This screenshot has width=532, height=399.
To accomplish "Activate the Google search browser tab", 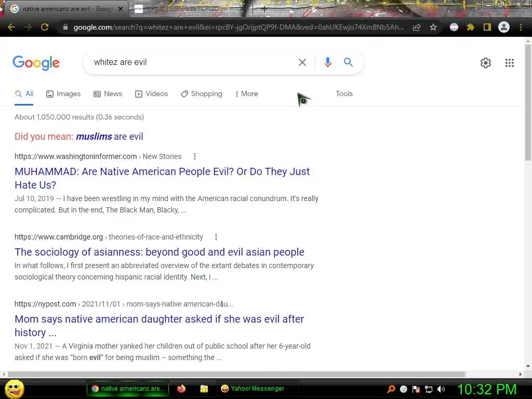I will coord(66,9).
